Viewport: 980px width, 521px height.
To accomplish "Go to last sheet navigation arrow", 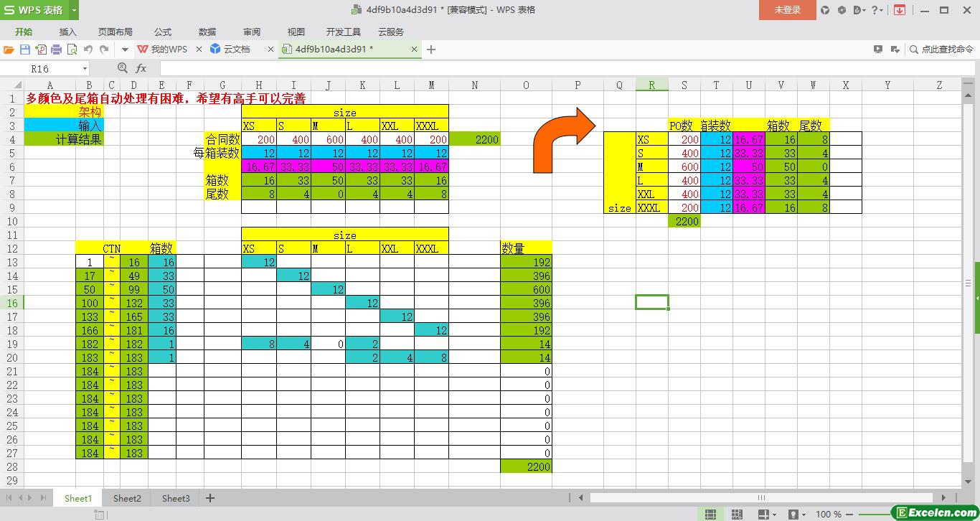I will (43, 498).
